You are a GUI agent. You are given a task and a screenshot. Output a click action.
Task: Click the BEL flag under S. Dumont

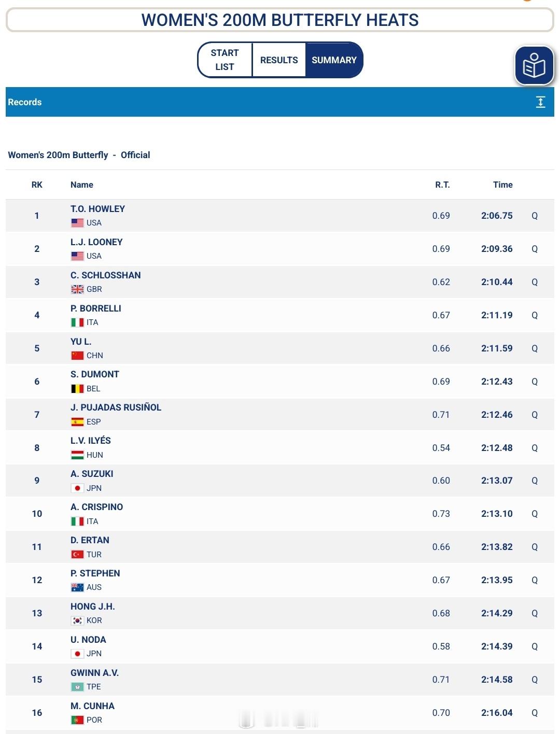coord(77,389)
